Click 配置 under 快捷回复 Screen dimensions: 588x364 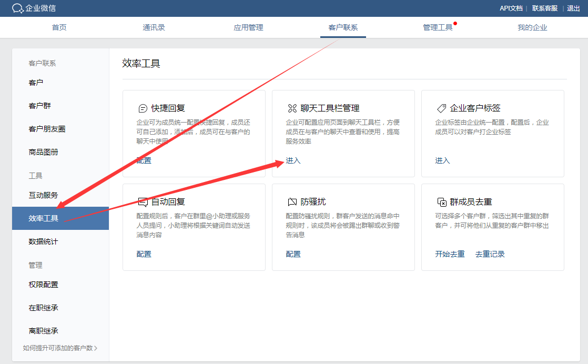pos(144,160)
